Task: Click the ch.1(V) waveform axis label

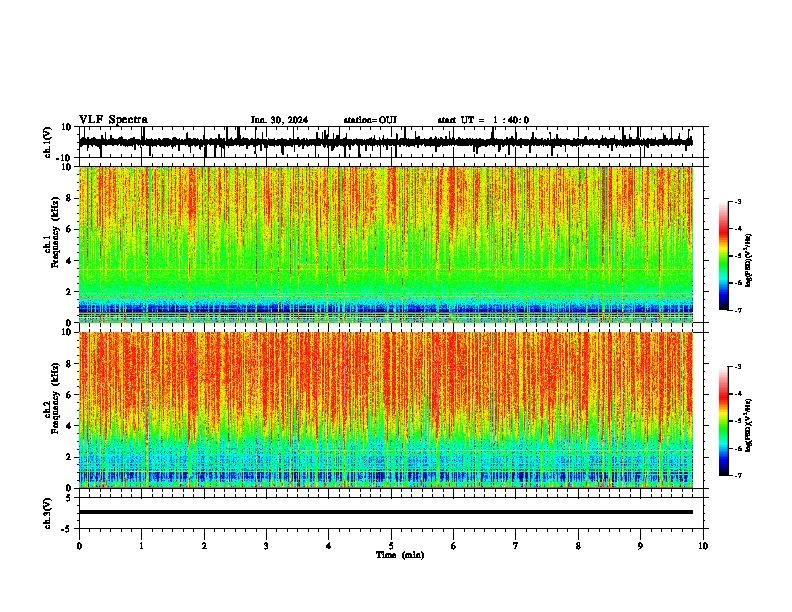Action: click(48, 142)
